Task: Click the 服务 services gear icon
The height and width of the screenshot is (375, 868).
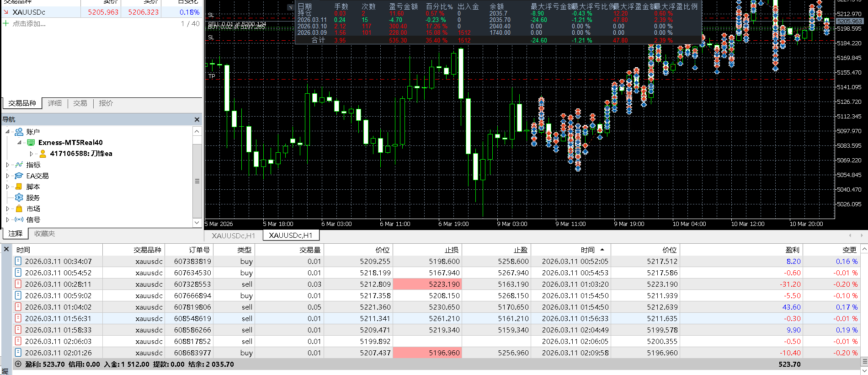Action: point(19,198)
